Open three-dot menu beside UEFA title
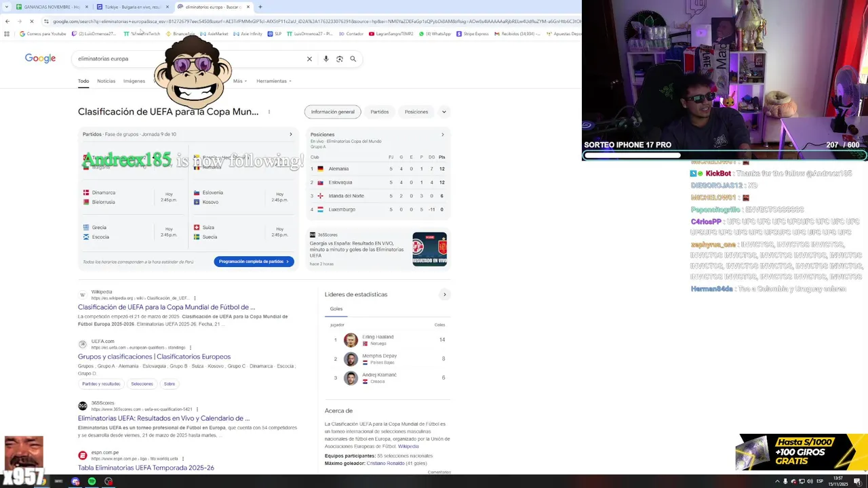868x488 pixels. point(269,112)
